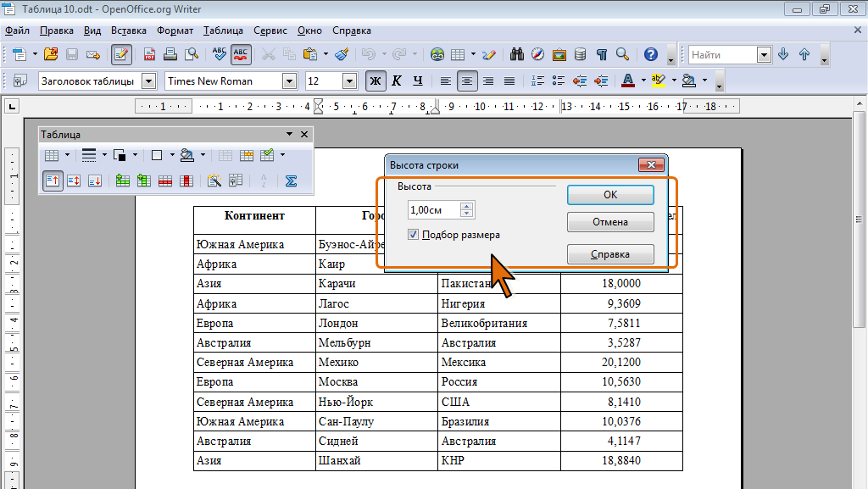Click Decrease Indent icon
Screen dimensions: 868x489
pos(580,81)
